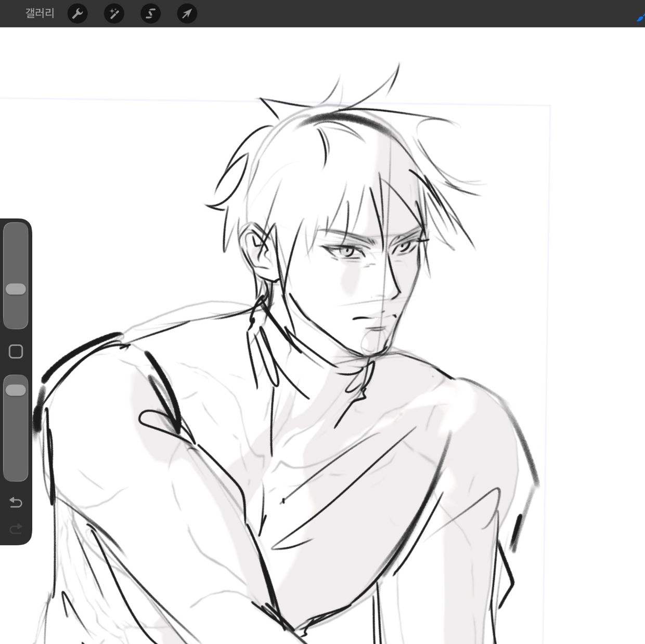Activate the Transform arrow tool
Image resolution: width=645 pixels, height=644 pixels.
(x=187, y=14)
